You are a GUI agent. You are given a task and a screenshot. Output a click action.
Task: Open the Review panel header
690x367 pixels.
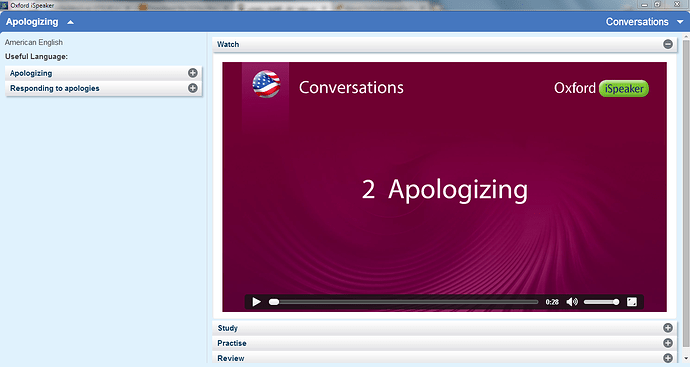click(x=445, y=358)
